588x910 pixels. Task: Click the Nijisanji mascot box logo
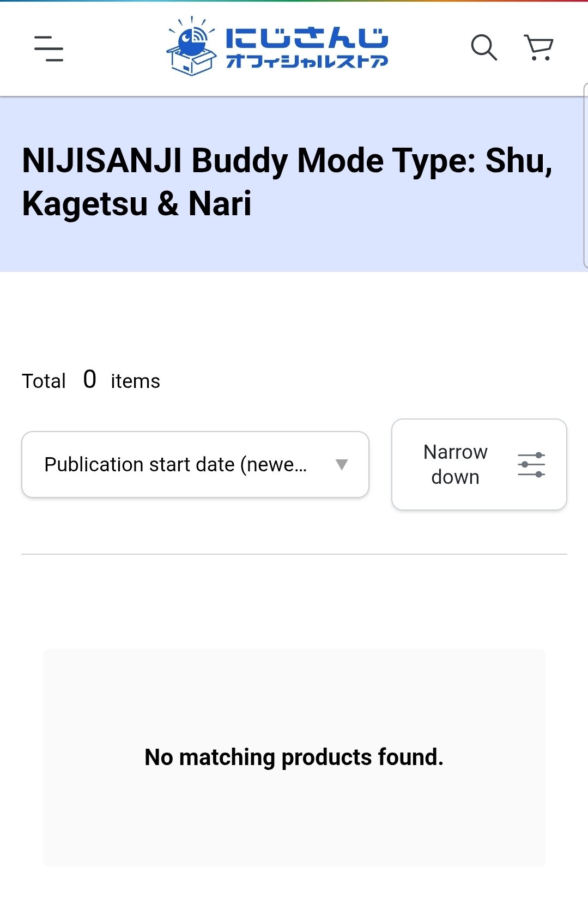[x=191, y=46]
